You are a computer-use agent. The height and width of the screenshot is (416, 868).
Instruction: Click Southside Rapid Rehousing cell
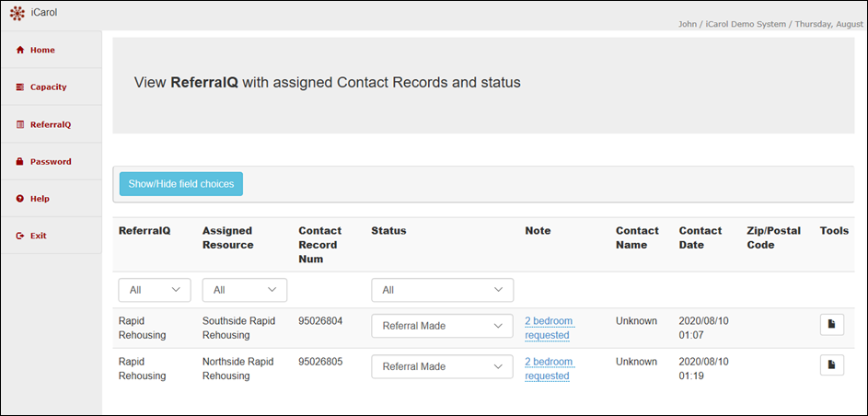pos(238,328)
